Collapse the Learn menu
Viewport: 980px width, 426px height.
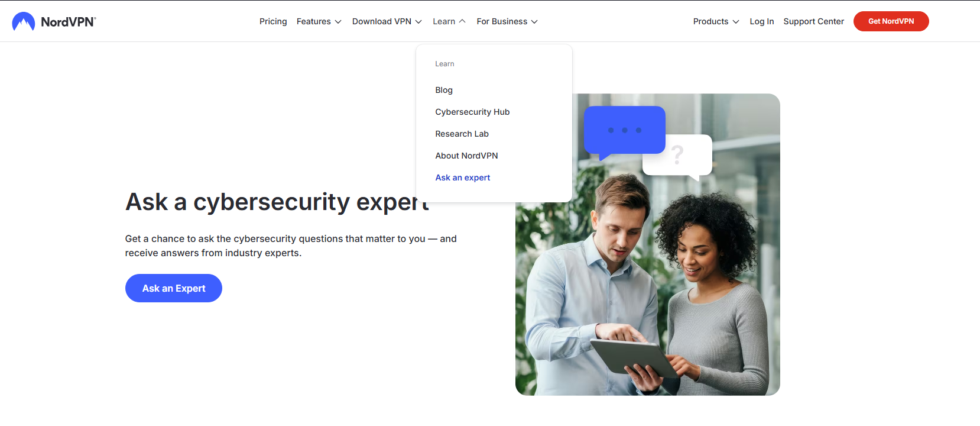click(449, 21)
